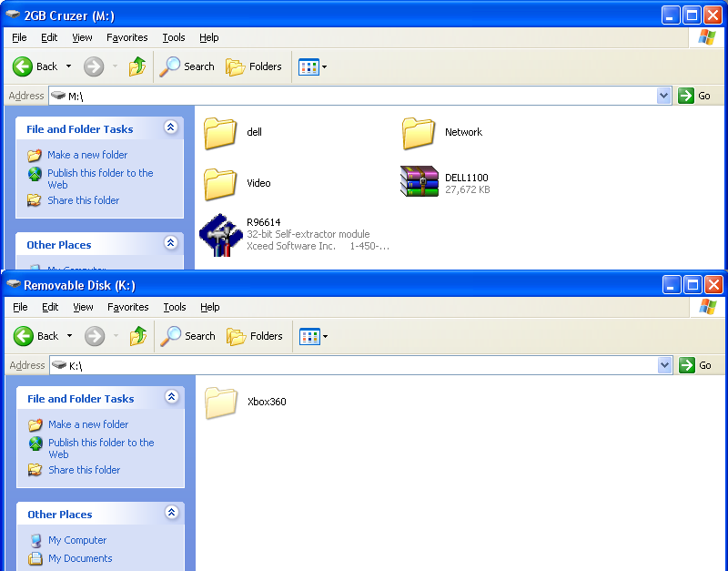Click Go button next to K:\ address
This screenshot has width=728, height=571.
[x=695, y=365]
